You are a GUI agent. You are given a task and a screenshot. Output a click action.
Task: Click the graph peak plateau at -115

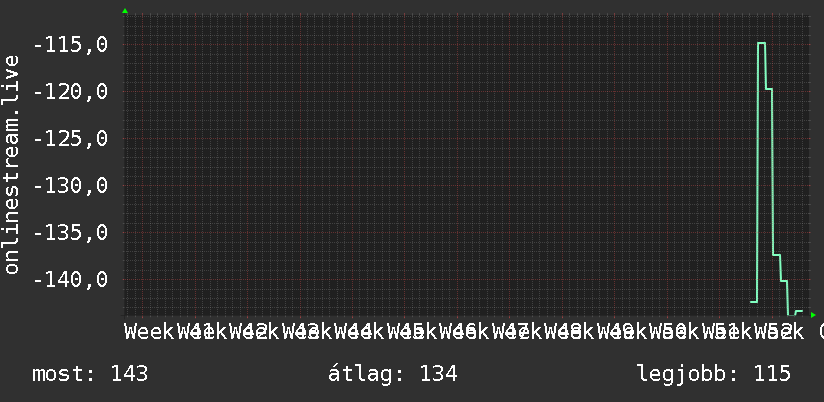761,43
